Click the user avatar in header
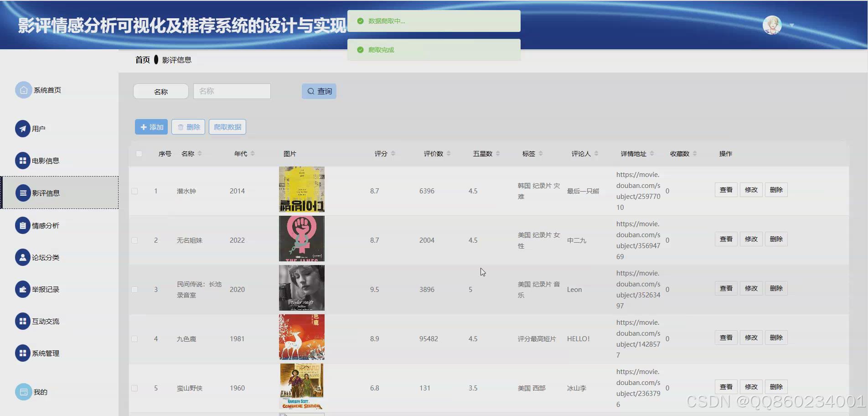This screenshot has height=416, width=868. 772,25
